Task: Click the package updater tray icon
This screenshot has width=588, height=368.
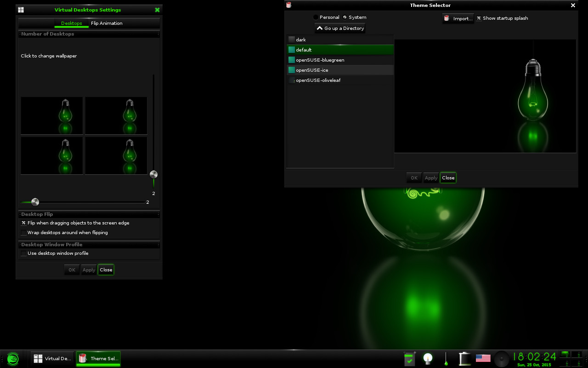Action: (409, 358)
